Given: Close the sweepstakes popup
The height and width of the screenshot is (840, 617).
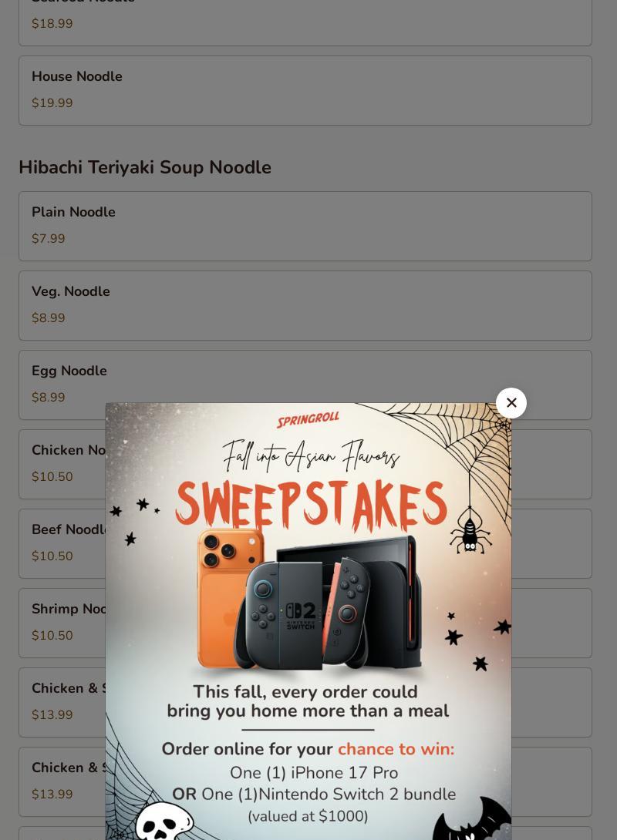Looking at the screenshot, I should pos(511,403).
